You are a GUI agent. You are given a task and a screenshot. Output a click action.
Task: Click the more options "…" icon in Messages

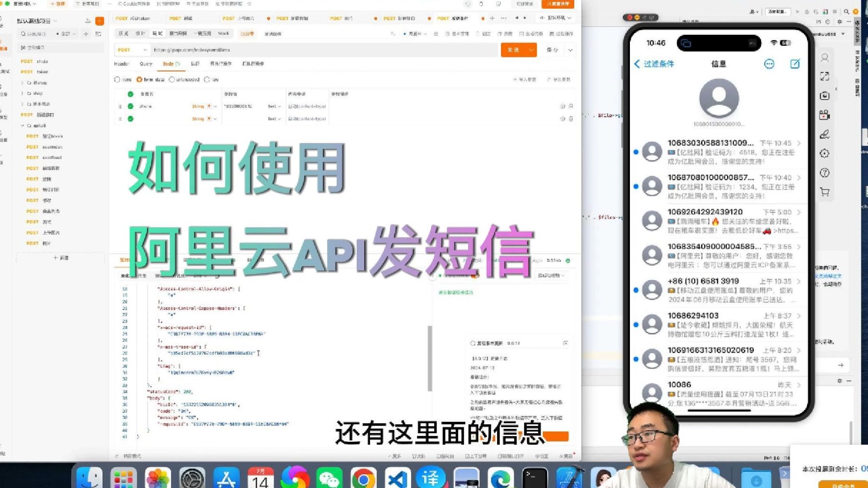click(x=769, y=64)
